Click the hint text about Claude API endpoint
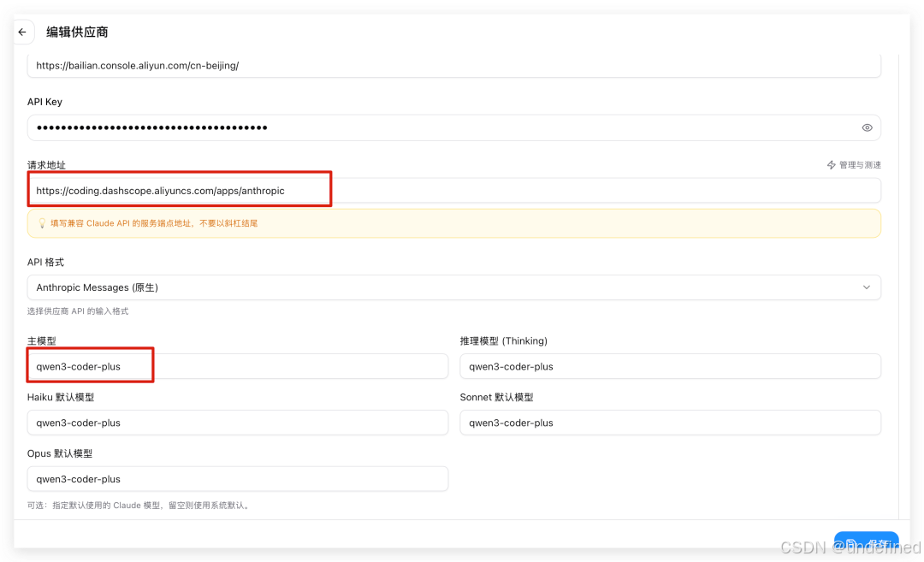Screen dimensions: 924x562 coord(154,223)
